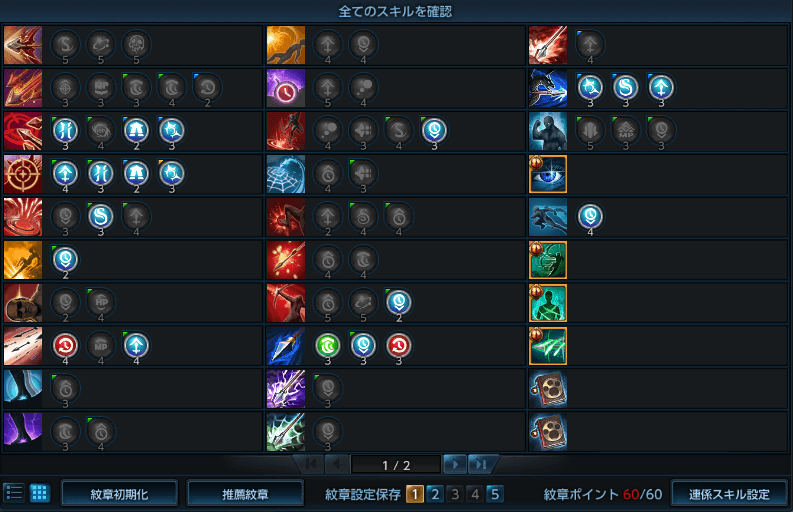793x512 pixels.
Task: Switch to grid view layout
Action: 39,492
